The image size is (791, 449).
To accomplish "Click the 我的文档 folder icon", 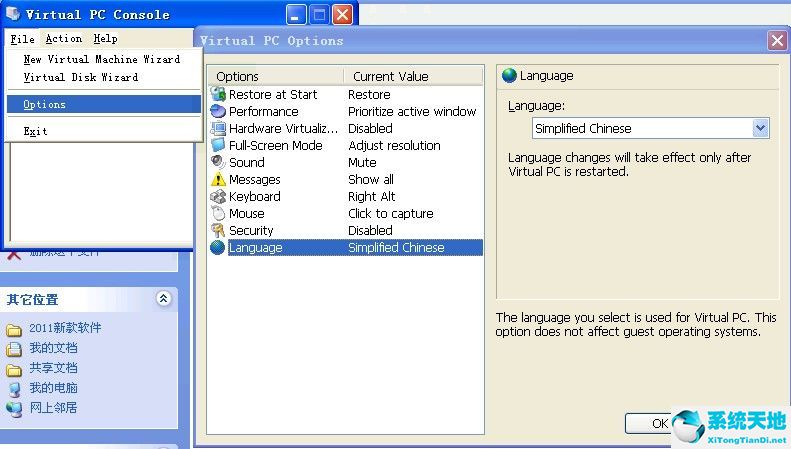I will (14, 349).
